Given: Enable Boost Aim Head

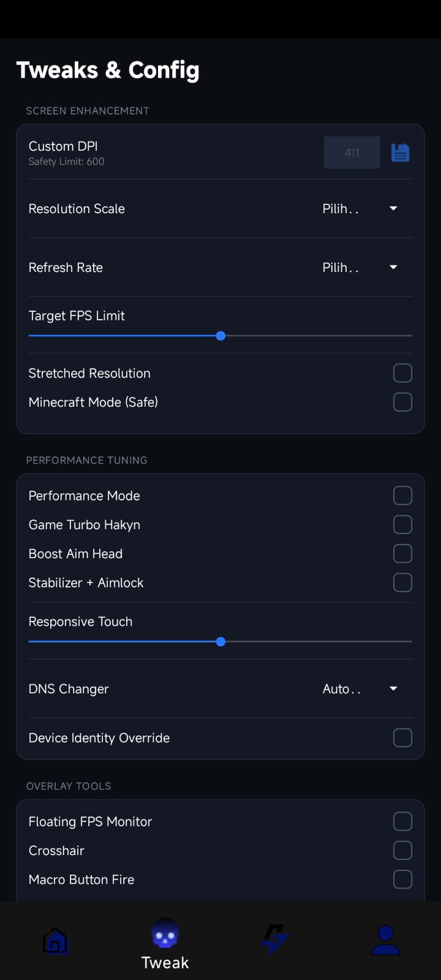Looking at the screenshot, I should pyautogui.click(x=402, y=553).
